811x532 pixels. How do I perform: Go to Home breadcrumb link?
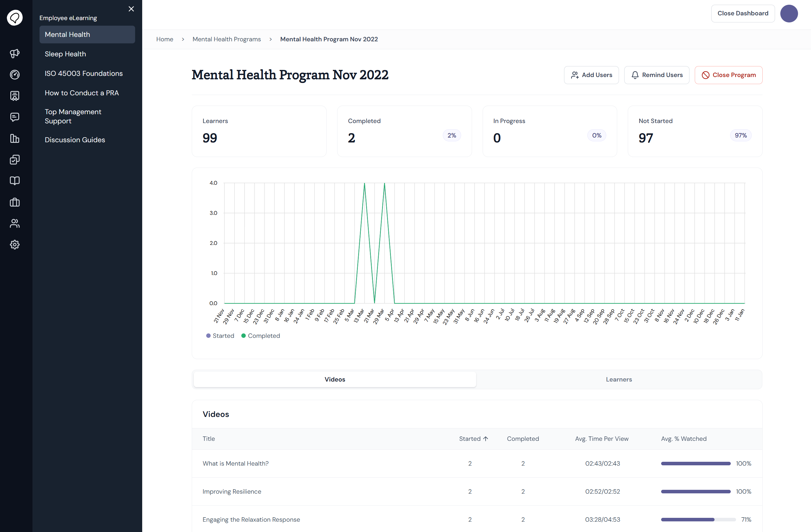(165, 39)
